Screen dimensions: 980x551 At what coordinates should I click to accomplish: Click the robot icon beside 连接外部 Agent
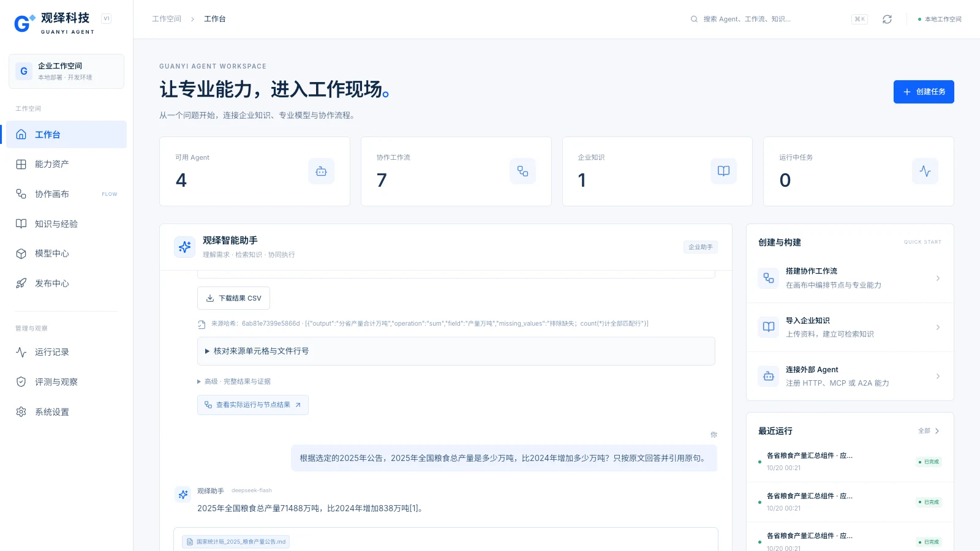pos(769,376)
